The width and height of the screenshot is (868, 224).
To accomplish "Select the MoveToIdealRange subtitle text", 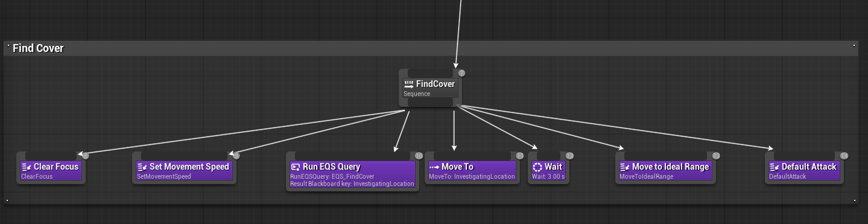I will click(647, 177).
